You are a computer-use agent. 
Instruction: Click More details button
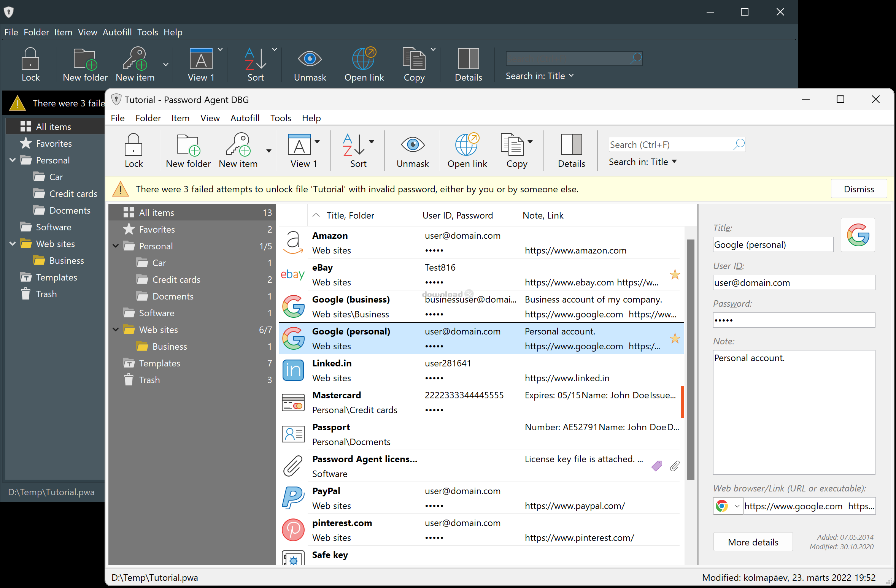(753, 542)
